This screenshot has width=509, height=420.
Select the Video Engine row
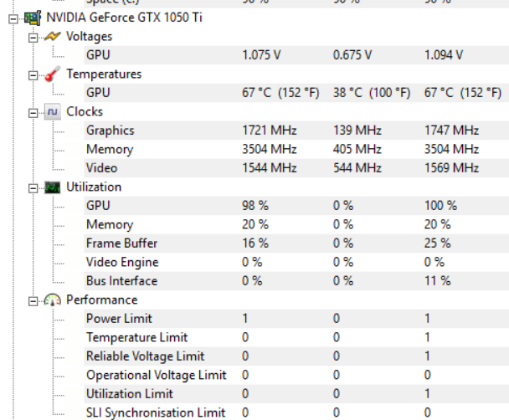[296, 262]
